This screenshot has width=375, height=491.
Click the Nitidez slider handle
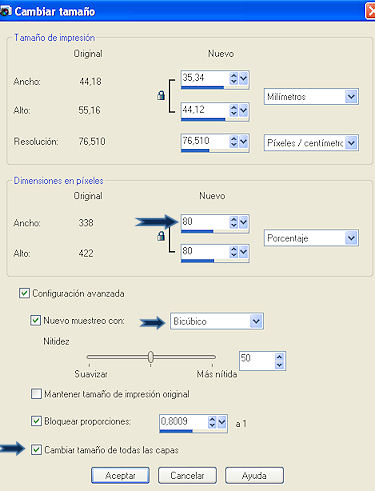(151, 357)
